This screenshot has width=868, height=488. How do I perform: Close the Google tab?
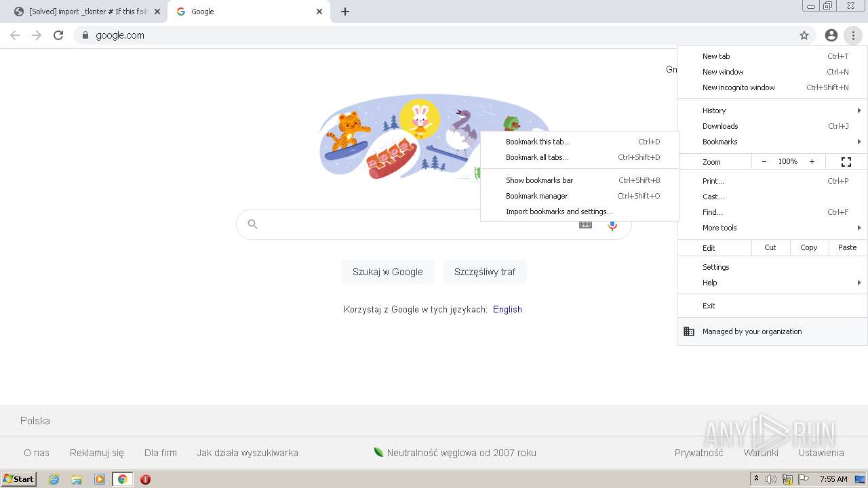click(x=319, y=12)
